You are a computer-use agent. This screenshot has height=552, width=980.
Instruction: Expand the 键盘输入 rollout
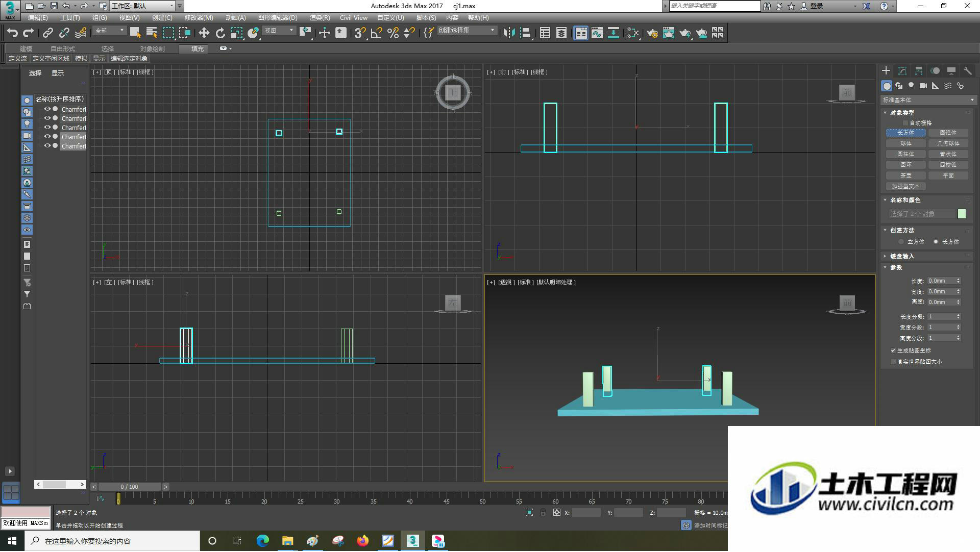tap(902, 256)
